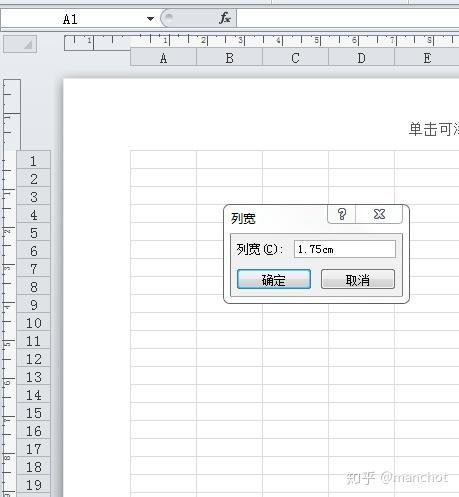The image size is (459, 497).
Task: Click cell A1 in the worksheet
Action: tap(163, 160)
